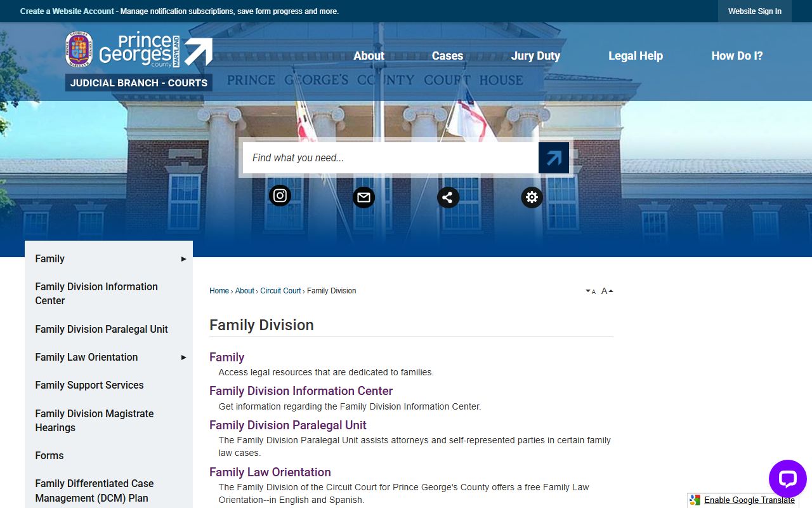Click Create a Website Account link
812x508 pixels.
click(67, 11)
